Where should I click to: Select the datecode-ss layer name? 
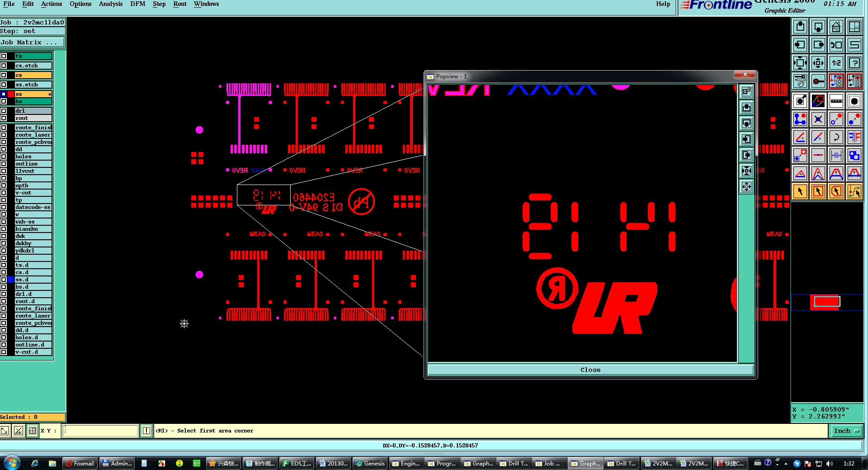[x=33, y=207]
